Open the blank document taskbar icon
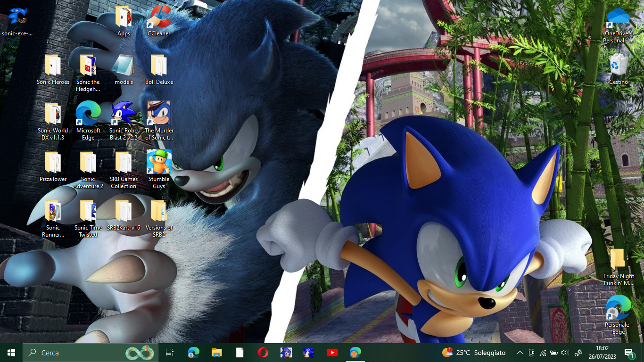644x362 pixels. [x=239, y=353]
